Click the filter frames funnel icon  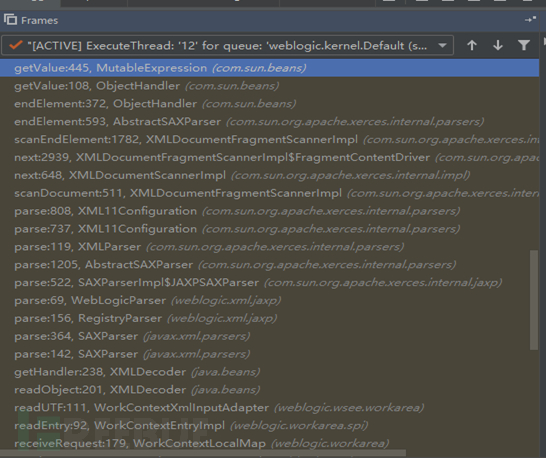click(524, 45)
